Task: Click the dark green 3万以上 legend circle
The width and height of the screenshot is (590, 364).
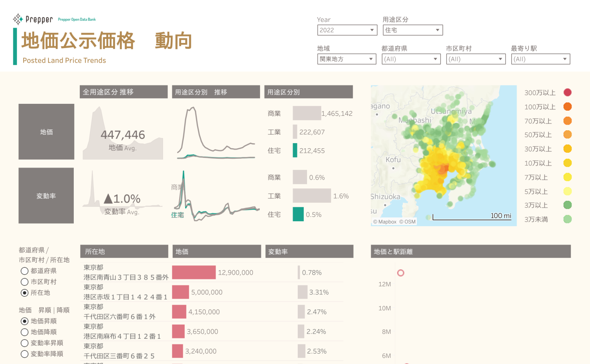Action: coord(567,205)
